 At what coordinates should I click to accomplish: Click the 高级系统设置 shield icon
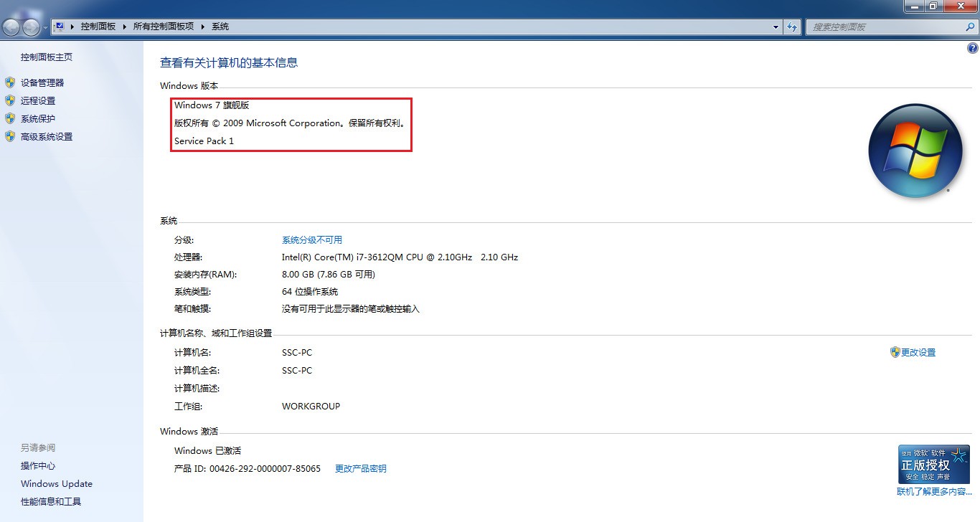[x=9, y=136]
